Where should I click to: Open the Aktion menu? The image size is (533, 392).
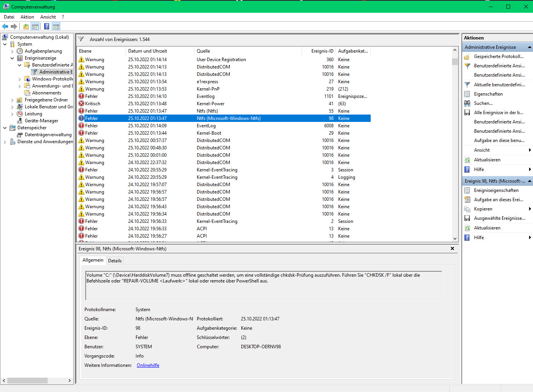click(x=27, y=17)
